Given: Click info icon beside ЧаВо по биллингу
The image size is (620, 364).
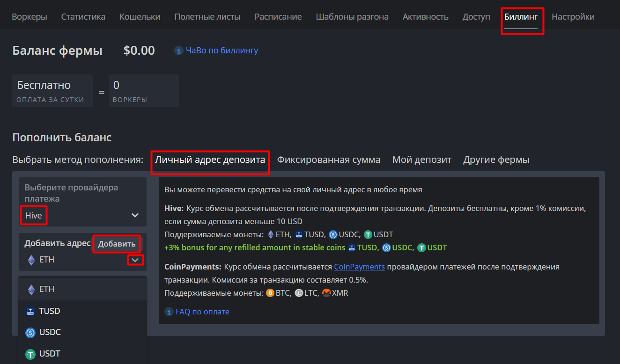Looking at the screenshot, I should (179, 51).
